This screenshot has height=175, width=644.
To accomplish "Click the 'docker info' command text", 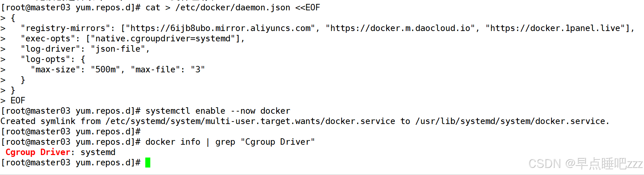I will tap(173, 142).
